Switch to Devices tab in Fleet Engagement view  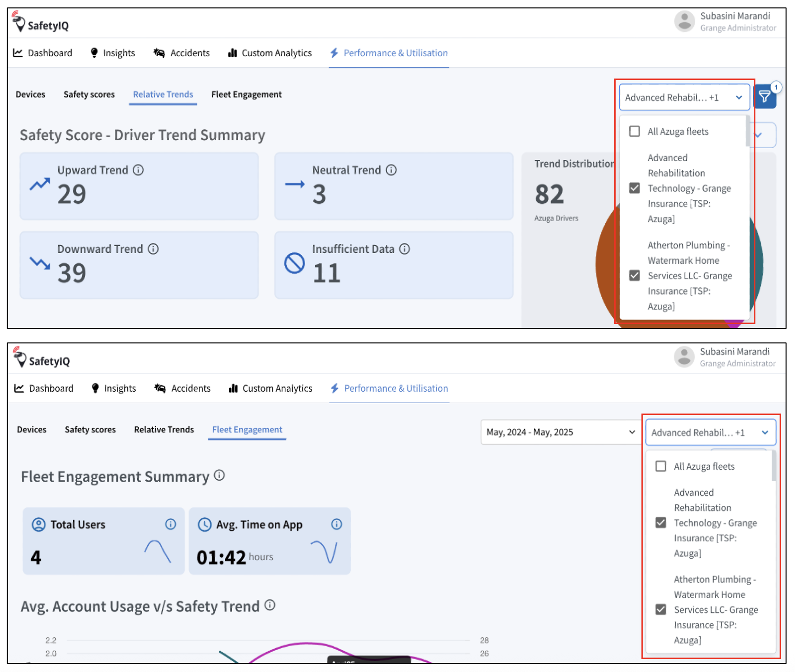(32, 429)
